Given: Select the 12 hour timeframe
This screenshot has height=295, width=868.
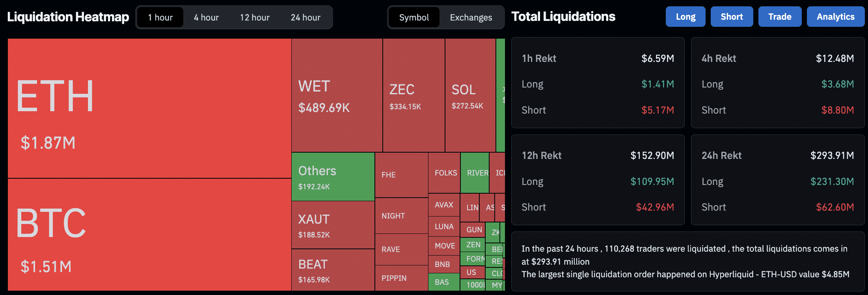Looking at the screenshot, I should pos(254,17).
